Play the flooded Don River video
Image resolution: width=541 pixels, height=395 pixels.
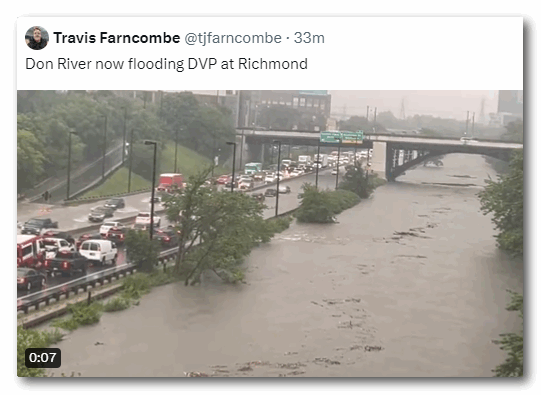click(270, 234)
